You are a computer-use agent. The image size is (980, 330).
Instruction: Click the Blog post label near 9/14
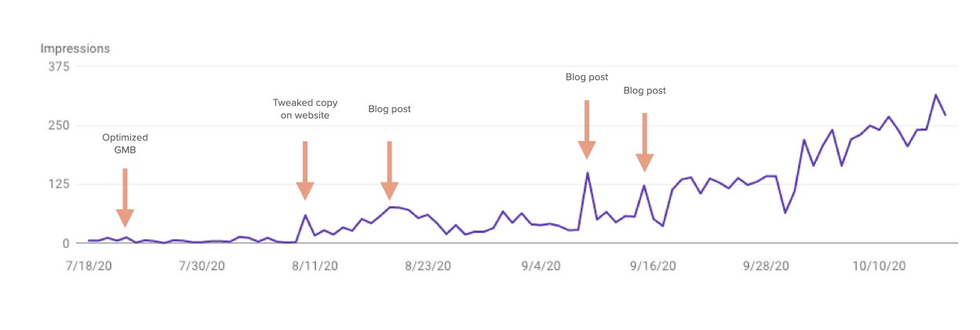coord(644,90)
